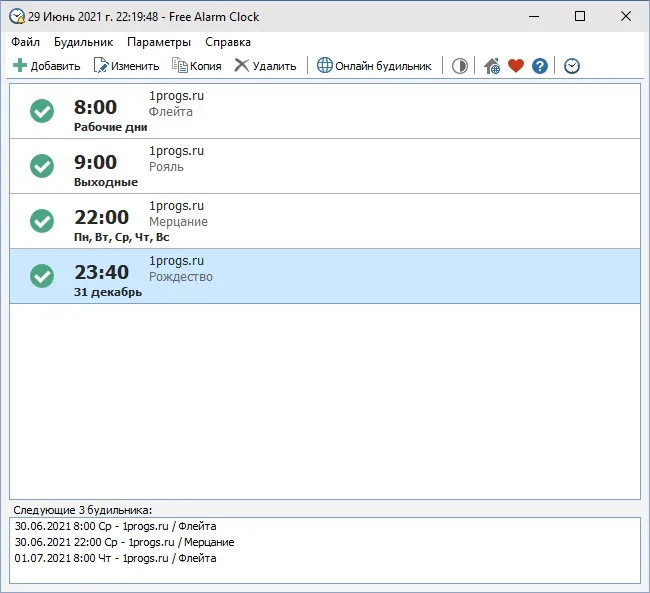This screenshot has width=650, height=593.
Task: Toggle the 23:40 Рождество alarm checkmark
Action: pos(42,276)
